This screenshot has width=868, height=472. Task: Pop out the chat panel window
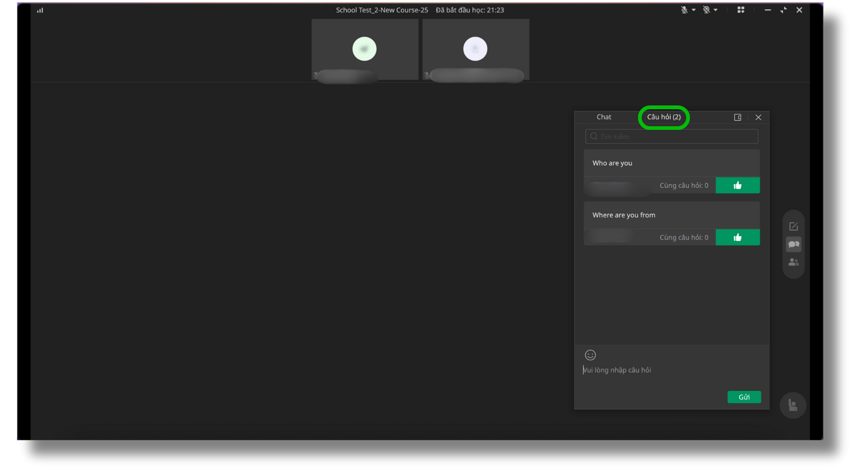tap(738, 117)
